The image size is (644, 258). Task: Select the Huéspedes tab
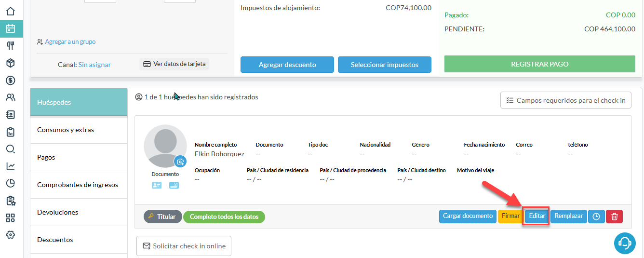[x=79, y=102]
